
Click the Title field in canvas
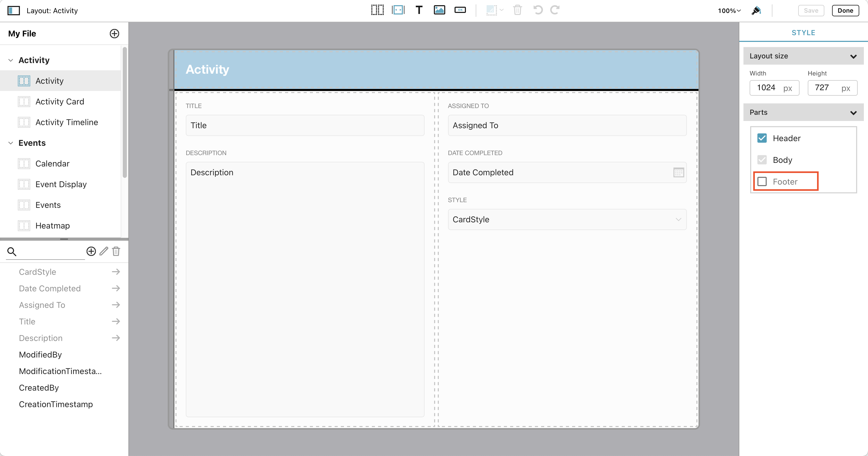point(305,125)
